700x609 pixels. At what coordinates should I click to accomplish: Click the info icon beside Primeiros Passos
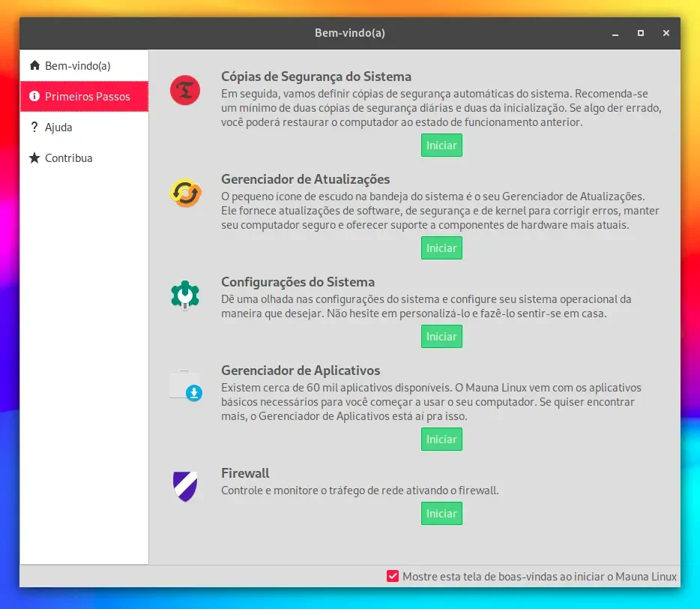(34, 96)
